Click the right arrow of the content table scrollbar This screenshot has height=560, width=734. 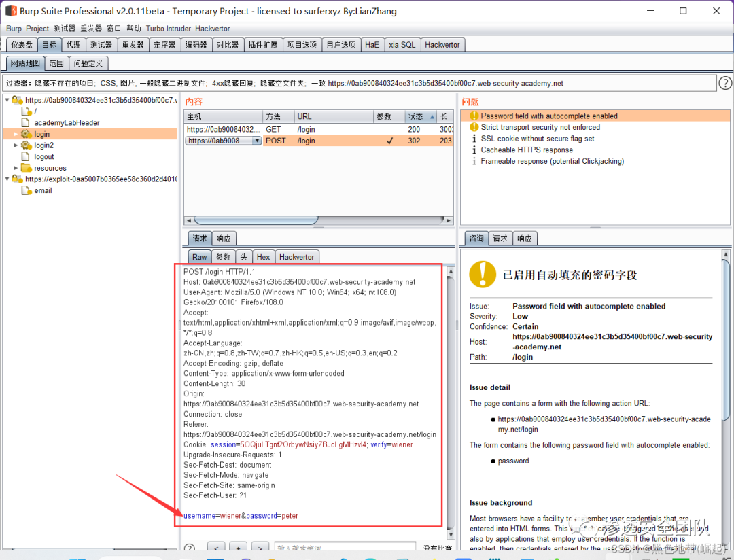(449, 220)
